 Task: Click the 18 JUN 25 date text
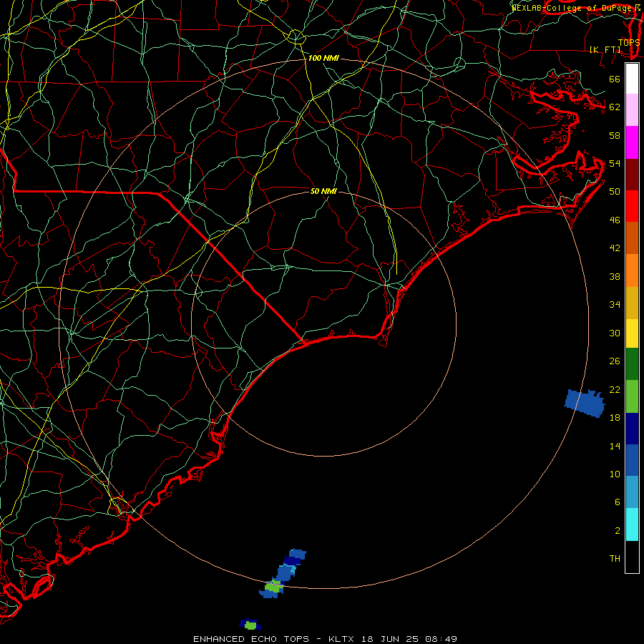390,639
